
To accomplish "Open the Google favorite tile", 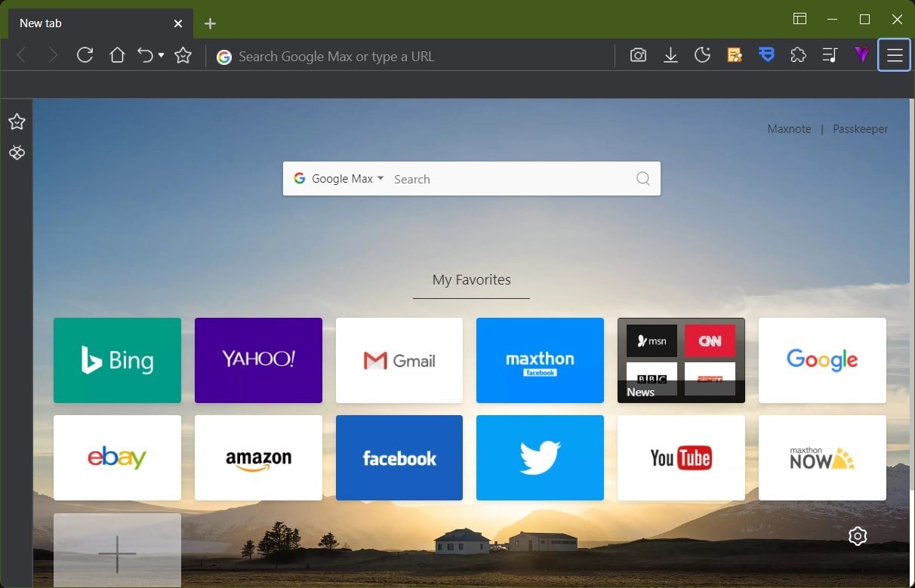I will [822, 360].
